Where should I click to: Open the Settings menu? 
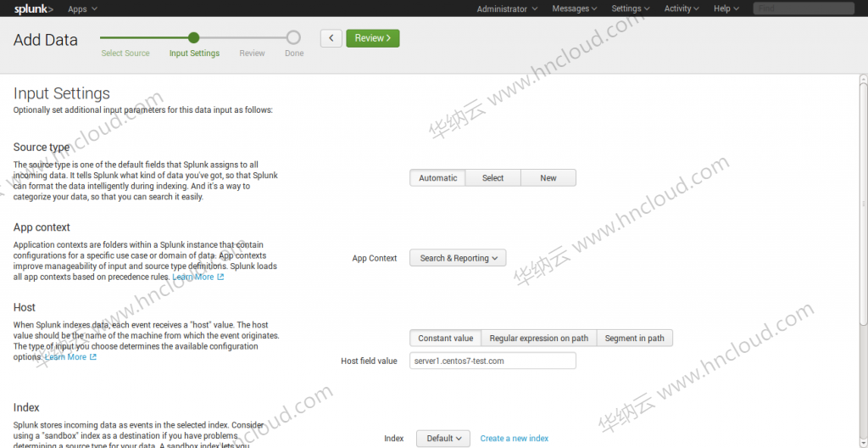[x=631, y=8]
